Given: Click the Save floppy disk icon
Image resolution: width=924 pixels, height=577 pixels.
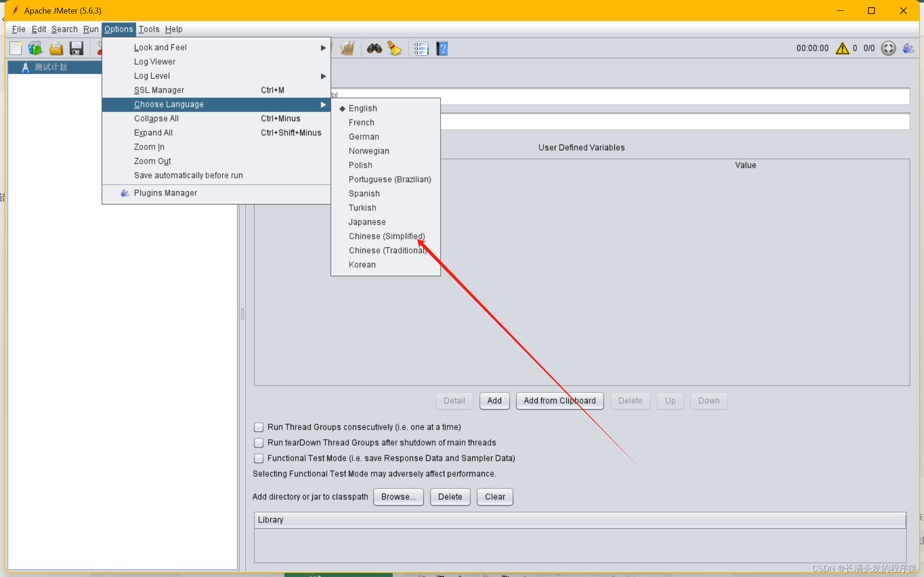Looking at the screenshot, I should tap(76, 48).
